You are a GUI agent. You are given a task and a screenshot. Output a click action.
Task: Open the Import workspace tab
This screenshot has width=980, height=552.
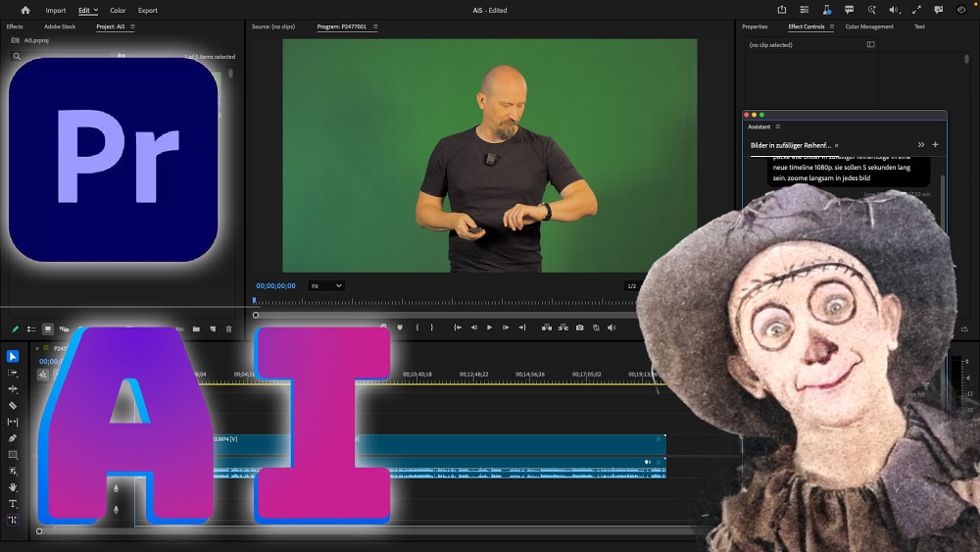(x=56, y=10)
